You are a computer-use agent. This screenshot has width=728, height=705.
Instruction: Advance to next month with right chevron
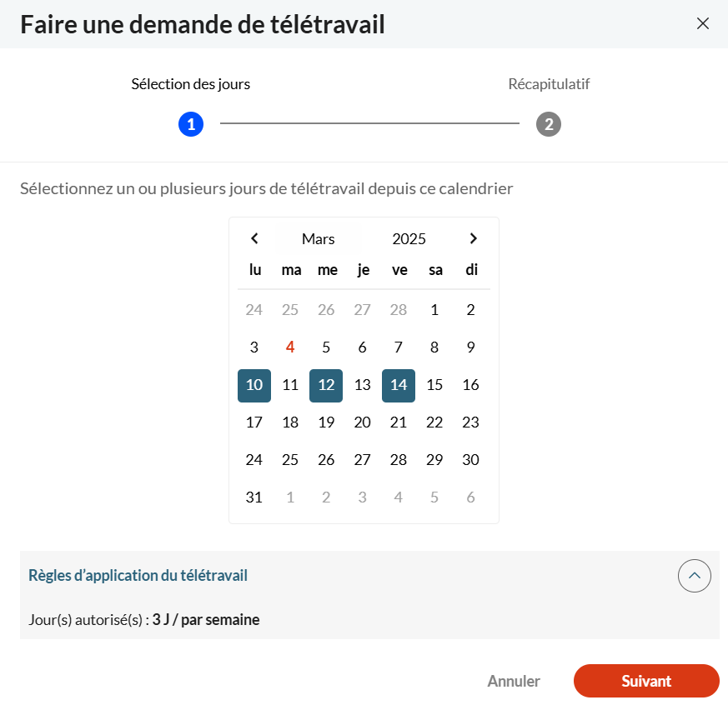point(473,238)
